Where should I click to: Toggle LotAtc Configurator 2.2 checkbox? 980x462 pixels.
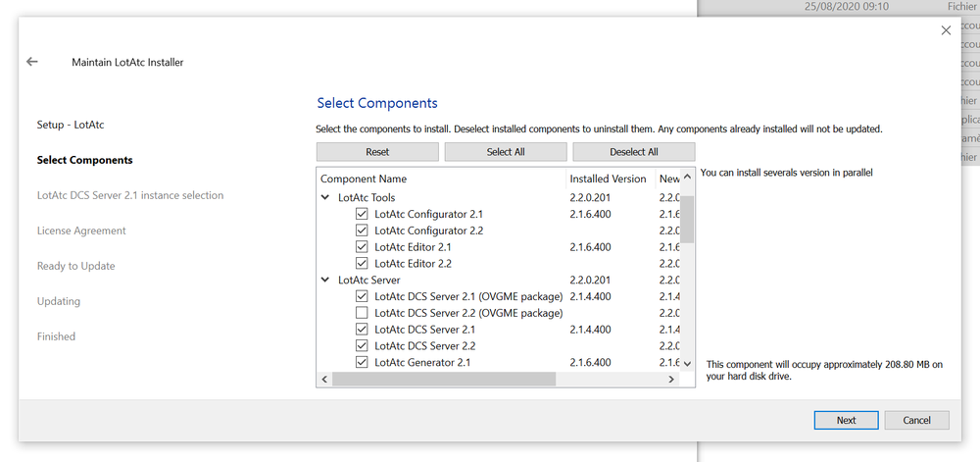362,231
